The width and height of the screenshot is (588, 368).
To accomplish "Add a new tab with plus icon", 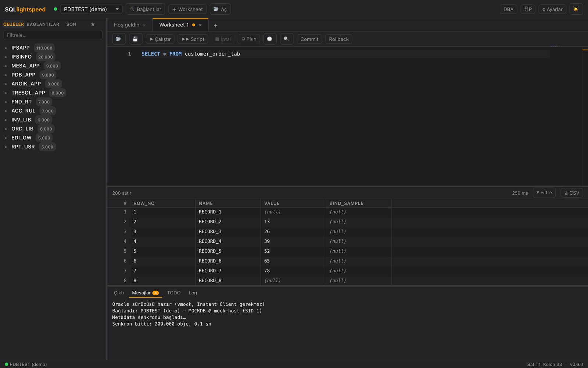I will (216, 25).
